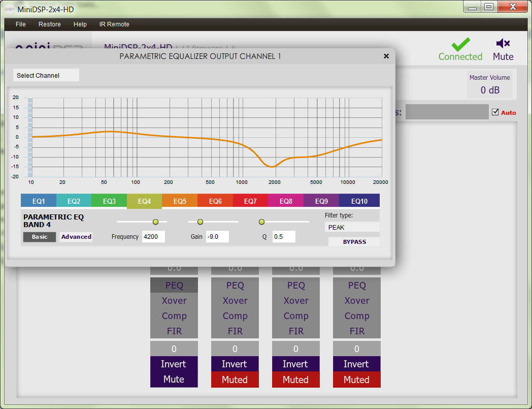This screenshot has width=532, height=409.
Task: Mute the first output channel
Action: coord(174,380)
